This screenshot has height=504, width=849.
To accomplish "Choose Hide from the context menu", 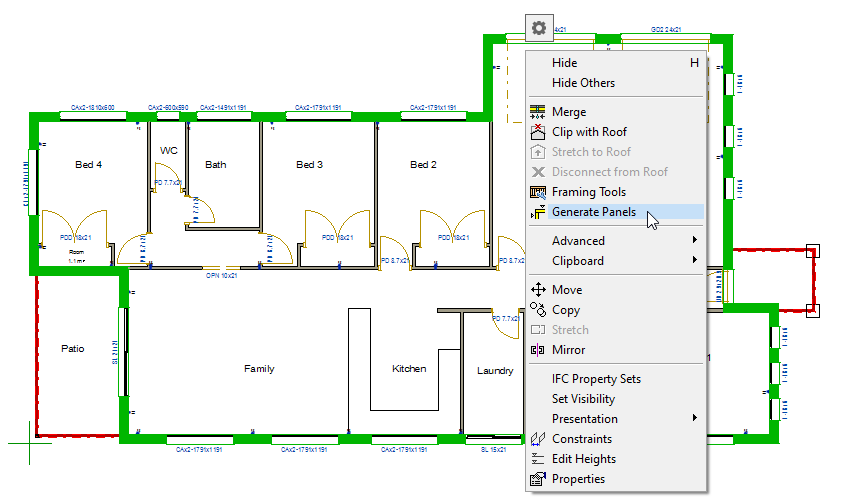I will [565, 63].
